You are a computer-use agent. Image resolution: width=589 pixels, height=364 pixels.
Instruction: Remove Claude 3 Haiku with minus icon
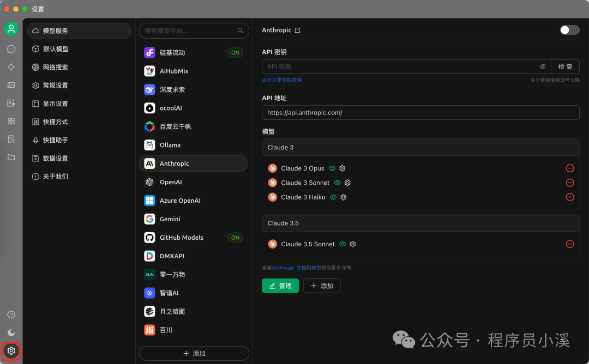pyautogui.click(x=570, y=197)
